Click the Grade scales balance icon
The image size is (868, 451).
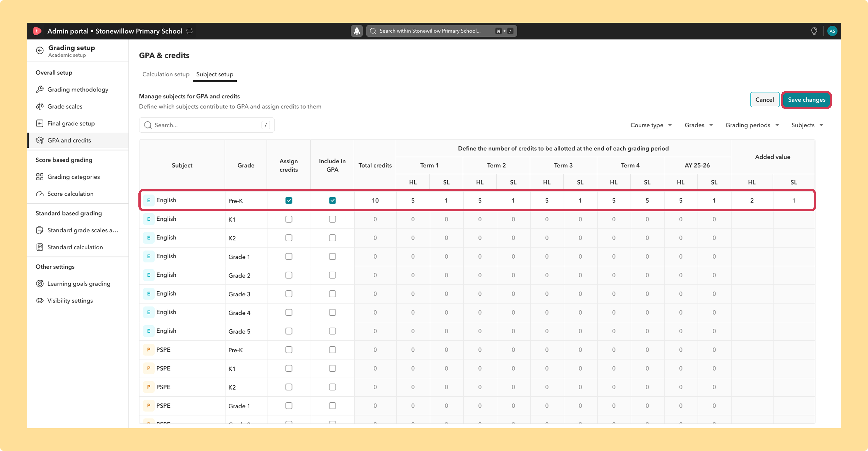click(x=40, y=107)
